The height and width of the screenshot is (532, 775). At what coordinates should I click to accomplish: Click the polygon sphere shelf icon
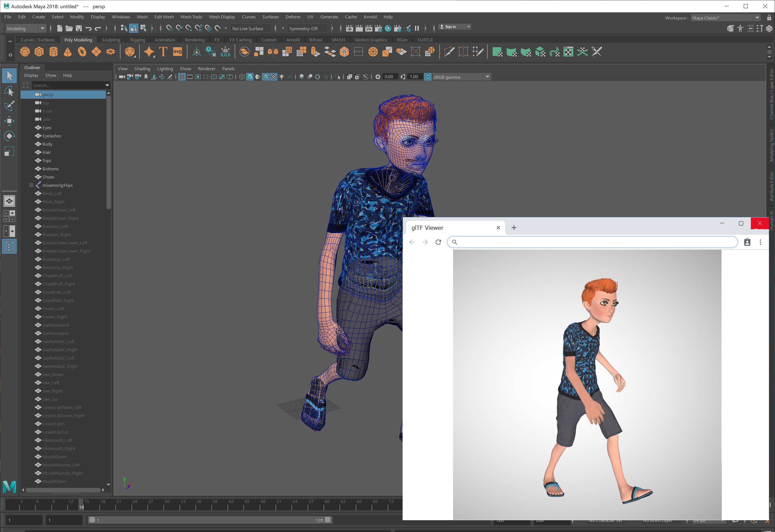pos(25,52)
